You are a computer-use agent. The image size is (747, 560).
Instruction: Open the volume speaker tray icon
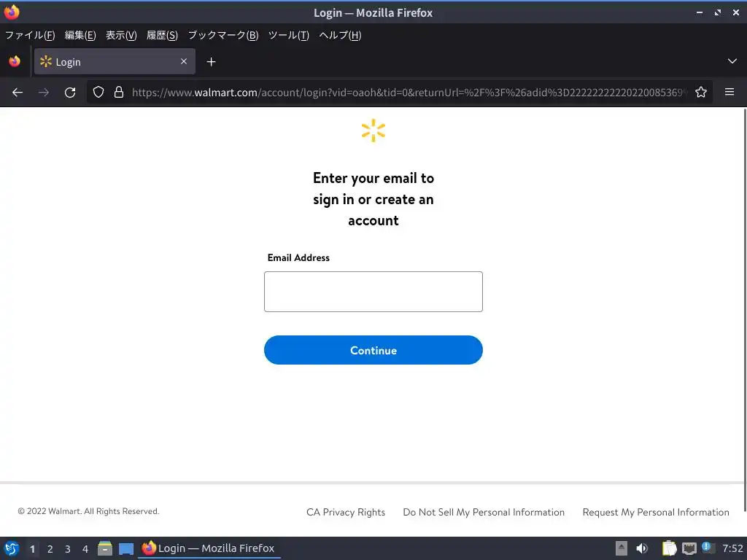(642, 548)
